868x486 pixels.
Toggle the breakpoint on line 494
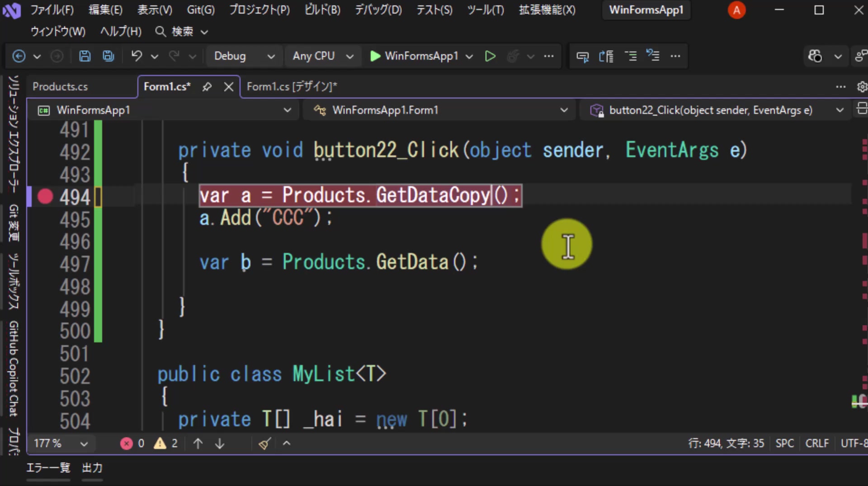(x=45, y=196)
